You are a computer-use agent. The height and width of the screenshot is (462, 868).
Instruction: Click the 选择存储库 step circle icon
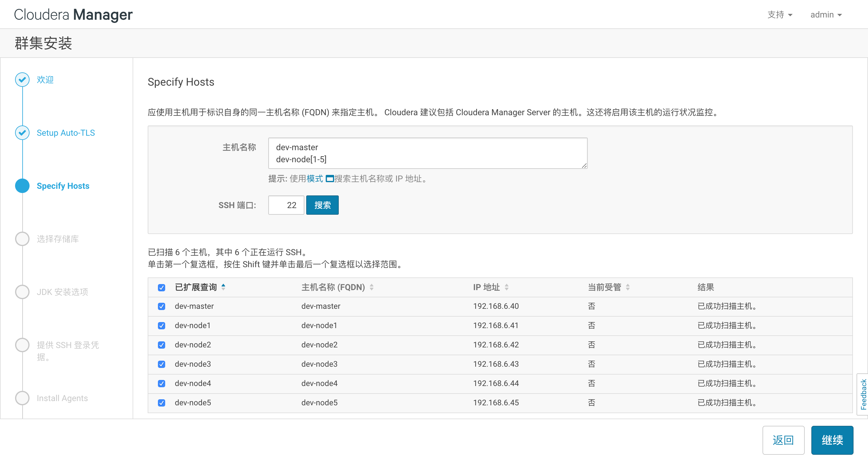pos(22,239)
